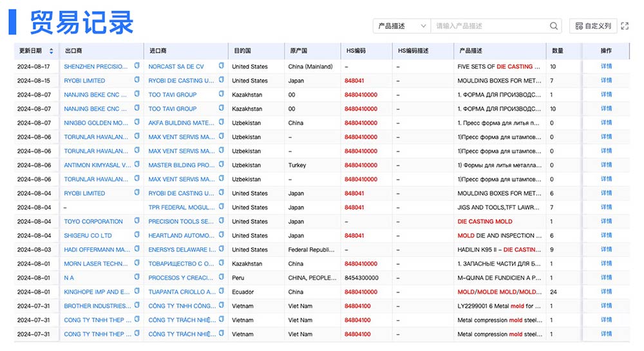Select the Ecuador destination cell
The image size is (644, 351).
(x=243, y=292)
